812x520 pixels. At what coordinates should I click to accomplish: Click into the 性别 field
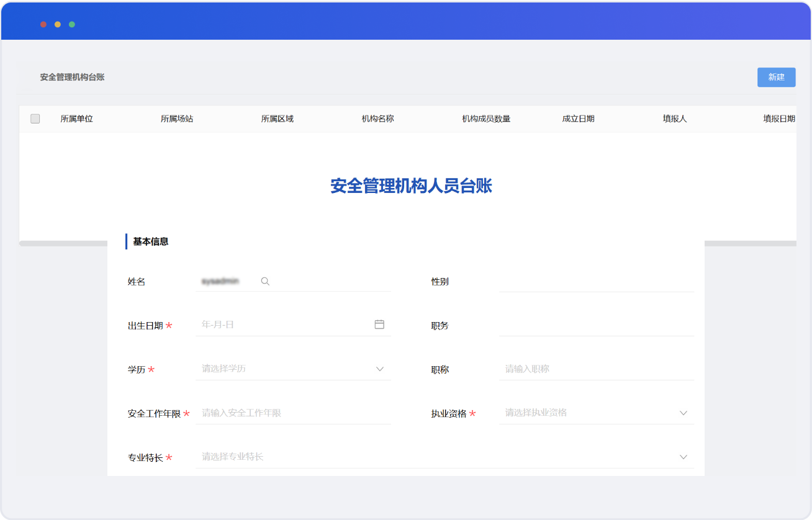point(596,282)
